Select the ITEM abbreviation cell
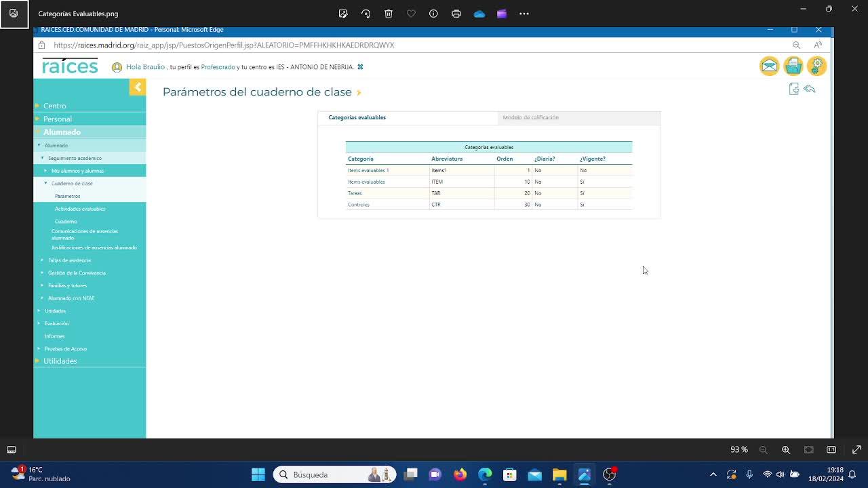 (x=462, y=182)
